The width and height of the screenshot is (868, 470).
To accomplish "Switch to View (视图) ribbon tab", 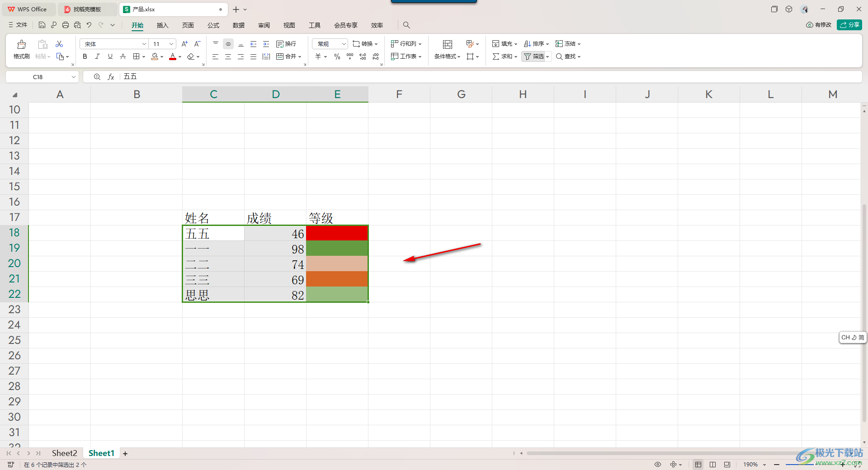I will point(289,25).
